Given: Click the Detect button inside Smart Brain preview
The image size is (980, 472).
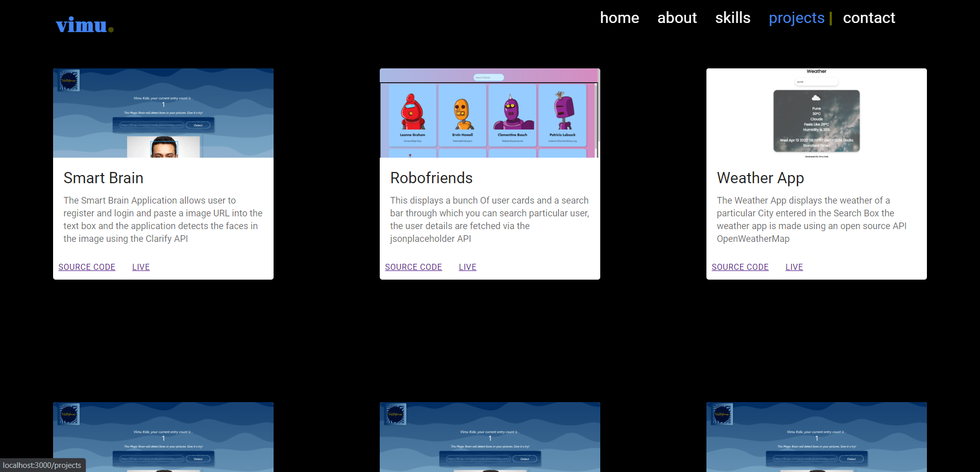Looking at the screenshot, I should pos(199,125).
